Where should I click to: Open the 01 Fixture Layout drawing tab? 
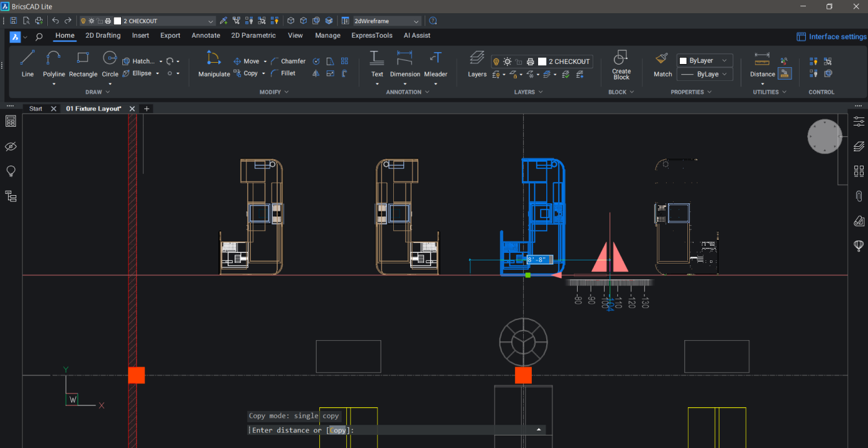[x=94, y=108]
